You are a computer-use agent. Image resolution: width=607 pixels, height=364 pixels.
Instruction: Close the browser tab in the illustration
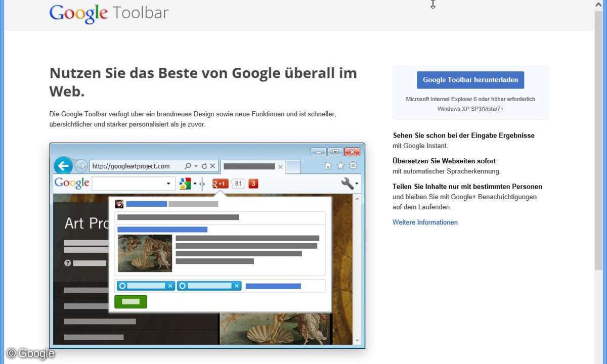tap(280, 167)
